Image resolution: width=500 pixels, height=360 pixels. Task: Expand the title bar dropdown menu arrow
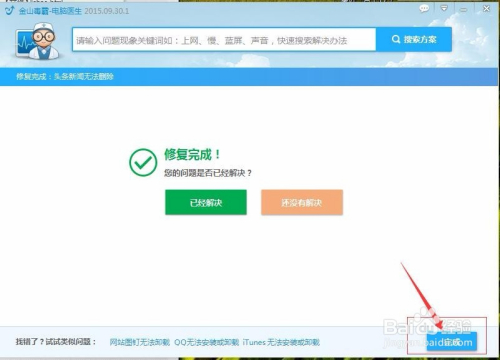point(444,9)
